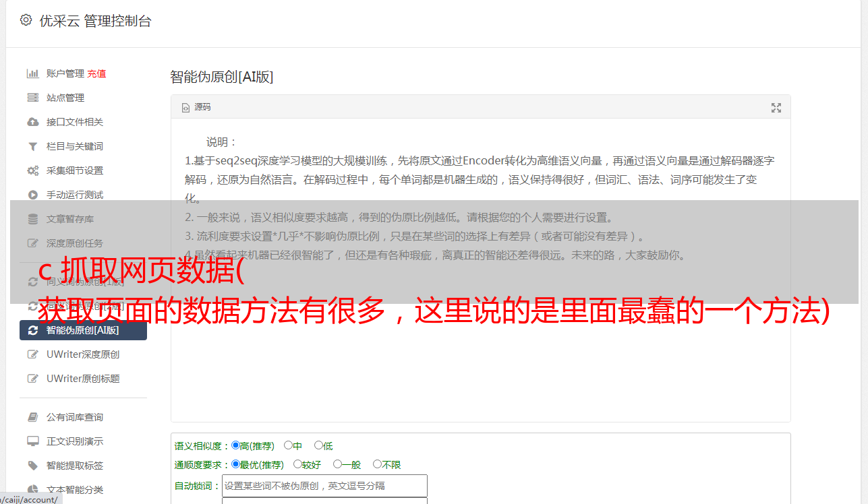The width and height of the screenshot is (868, 504).
Task: Click the refresh icon on 智能伪原创[AI版]
Action: pyautogui.click(x=32, y=330)
